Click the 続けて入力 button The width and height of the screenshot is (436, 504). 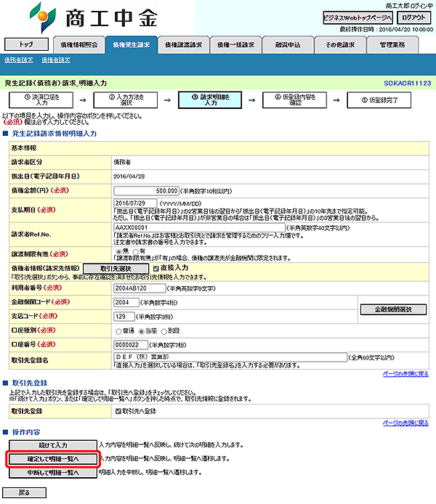click(53, 445)
